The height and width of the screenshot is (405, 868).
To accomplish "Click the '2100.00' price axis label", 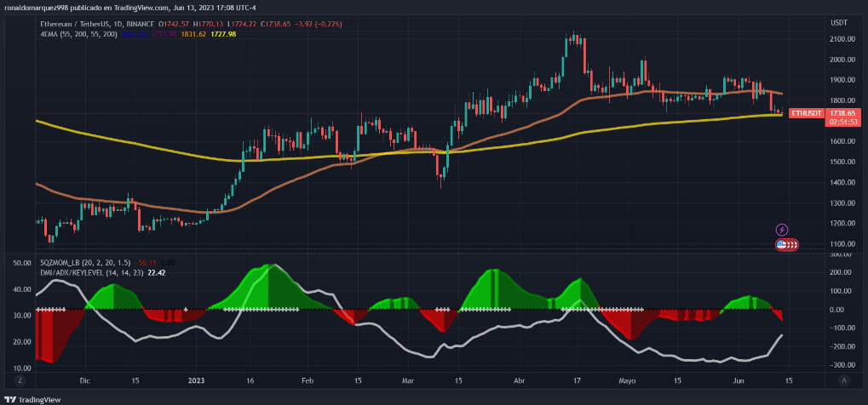I will (x=842, y=39).
